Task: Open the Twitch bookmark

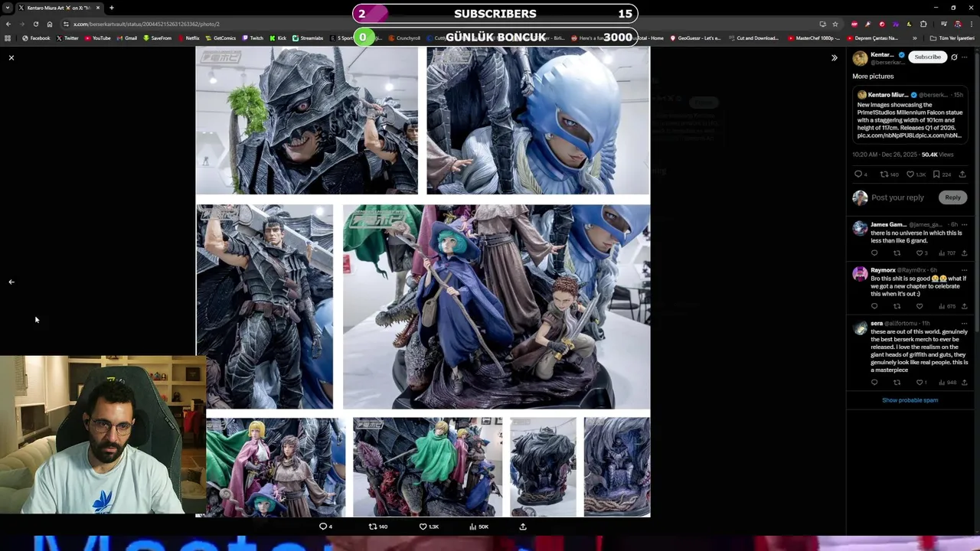Action: [253, 38]
